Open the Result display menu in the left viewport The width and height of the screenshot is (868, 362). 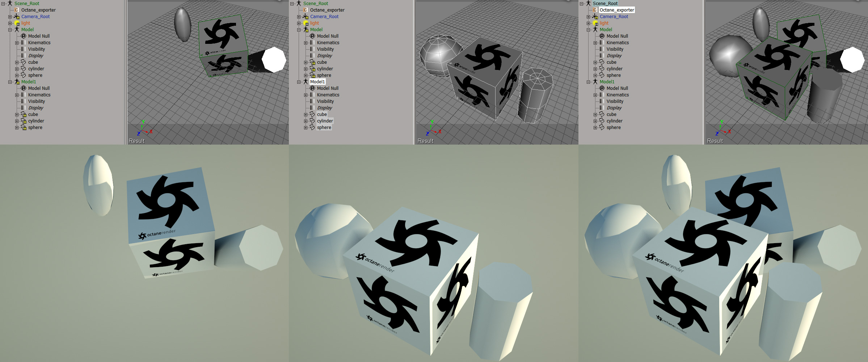click(x=136, y=141)
